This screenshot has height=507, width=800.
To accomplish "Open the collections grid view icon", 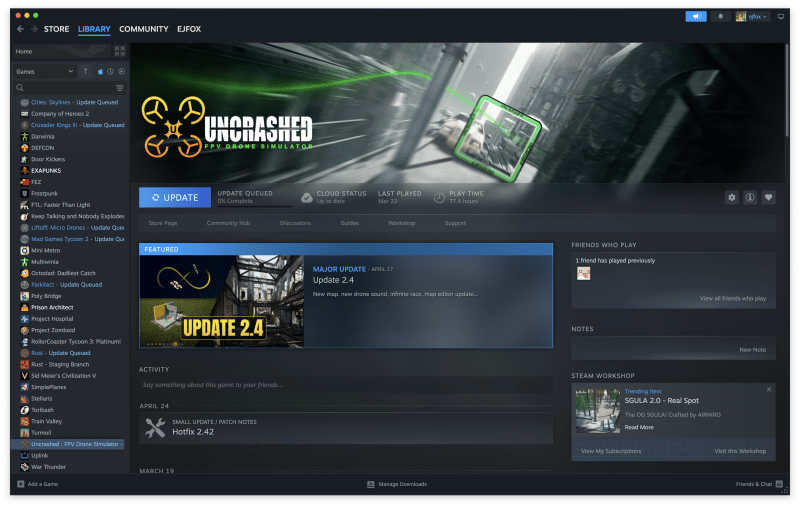I will click(120, 51).
